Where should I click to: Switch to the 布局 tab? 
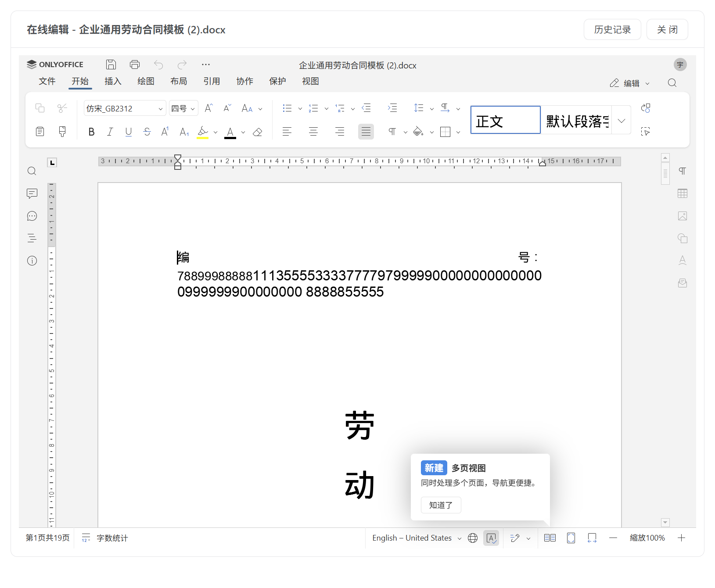click(179, 81)
